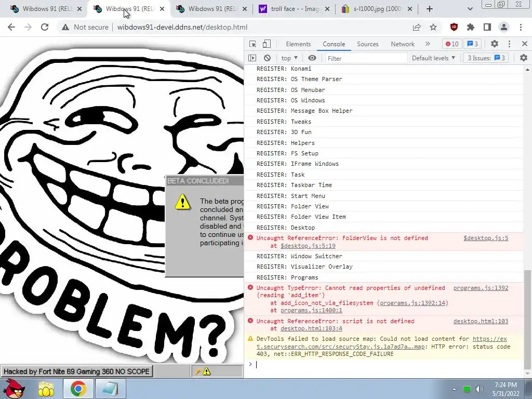
Task: Show the console sidebar
Action: pyautogui.click(x=252, y=58)
